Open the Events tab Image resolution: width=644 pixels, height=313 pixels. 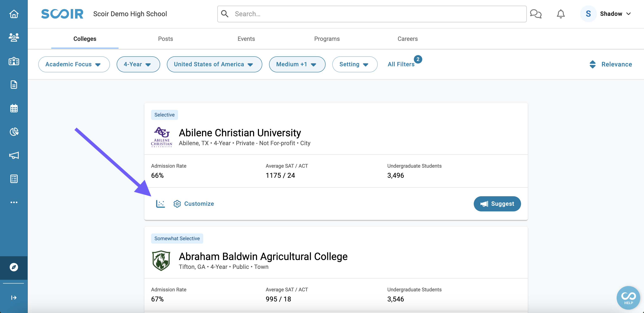point(246,39)
